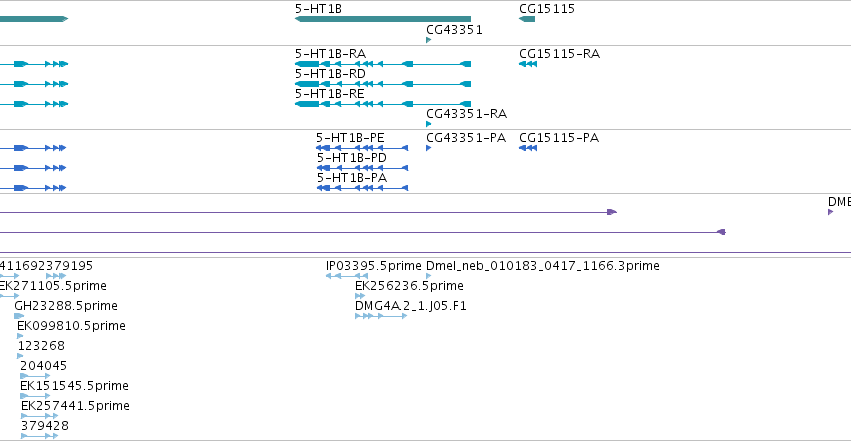The width and height of the screenshot is (851, 441).
Task: Select the purple right-pointing arrow end on the upper purple line
Action: tap(612, 212)
